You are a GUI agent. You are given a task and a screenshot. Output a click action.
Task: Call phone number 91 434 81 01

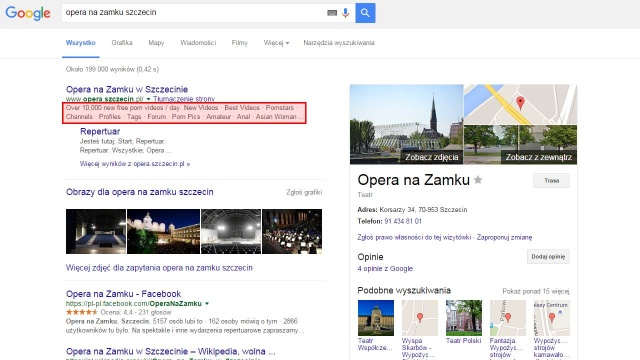pyautogui.click(x=403, y=221)
